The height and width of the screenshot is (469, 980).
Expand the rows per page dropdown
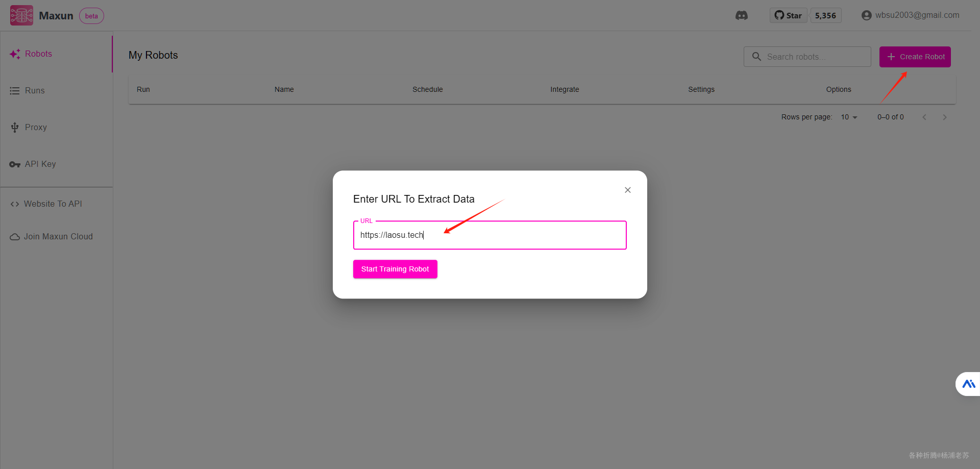tap(849, 117)
